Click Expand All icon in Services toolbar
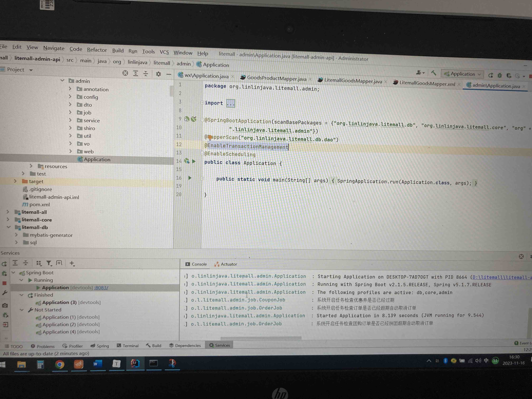Screen dimensions: 532x399 (15, 263)
